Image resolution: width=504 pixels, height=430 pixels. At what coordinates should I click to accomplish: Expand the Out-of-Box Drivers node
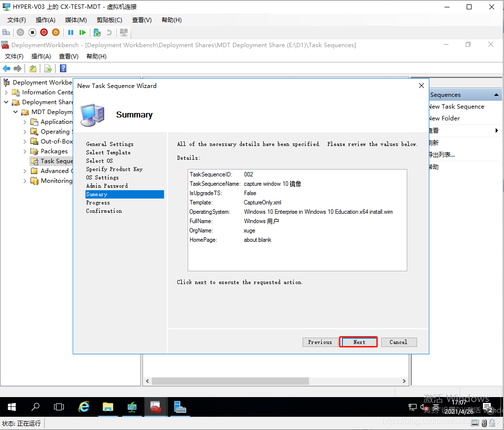tap(25, 142)
